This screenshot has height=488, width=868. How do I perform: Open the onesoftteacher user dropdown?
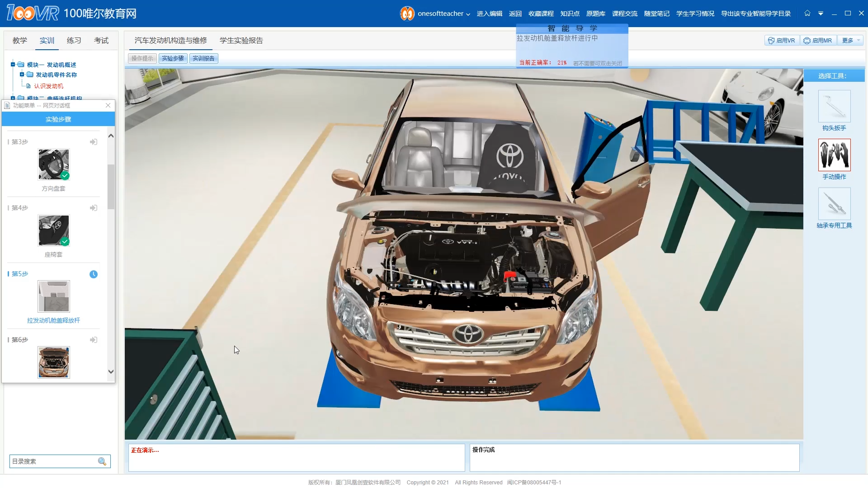pos(443,14)
